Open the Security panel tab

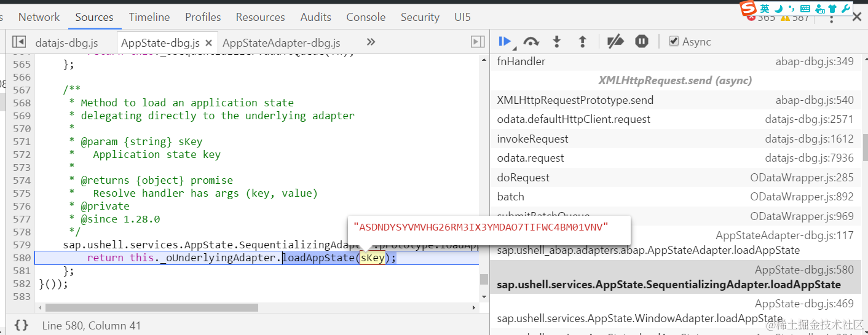tap(420, 17)
